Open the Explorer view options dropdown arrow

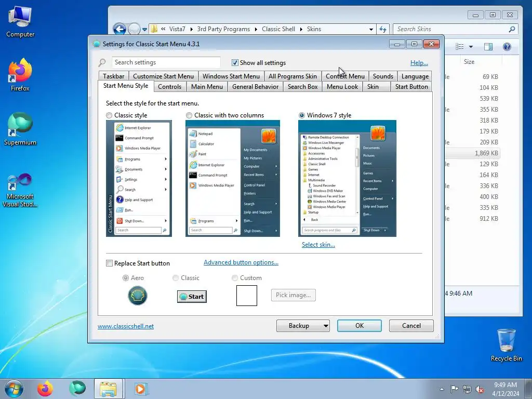tap(471, 47)
